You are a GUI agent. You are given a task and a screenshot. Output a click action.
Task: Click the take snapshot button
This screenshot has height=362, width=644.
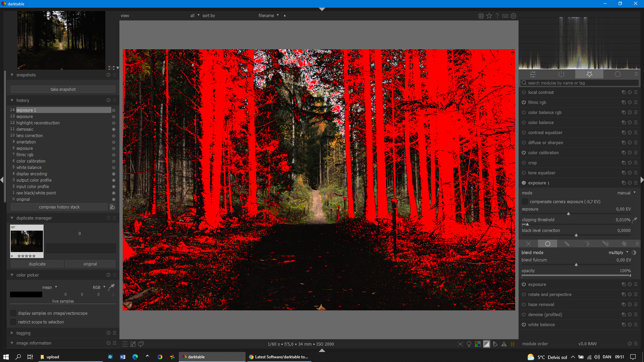63,89
